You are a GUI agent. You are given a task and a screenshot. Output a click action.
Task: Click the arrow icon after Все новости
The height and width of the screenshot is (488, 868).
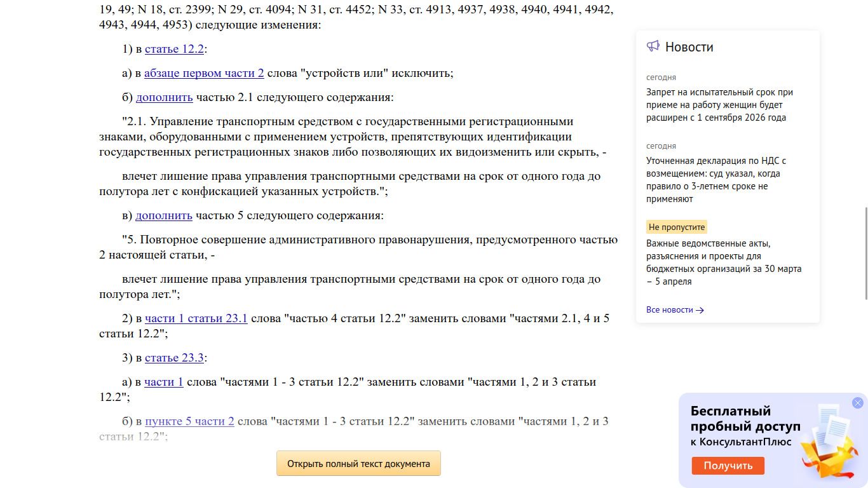pos(700,310)
